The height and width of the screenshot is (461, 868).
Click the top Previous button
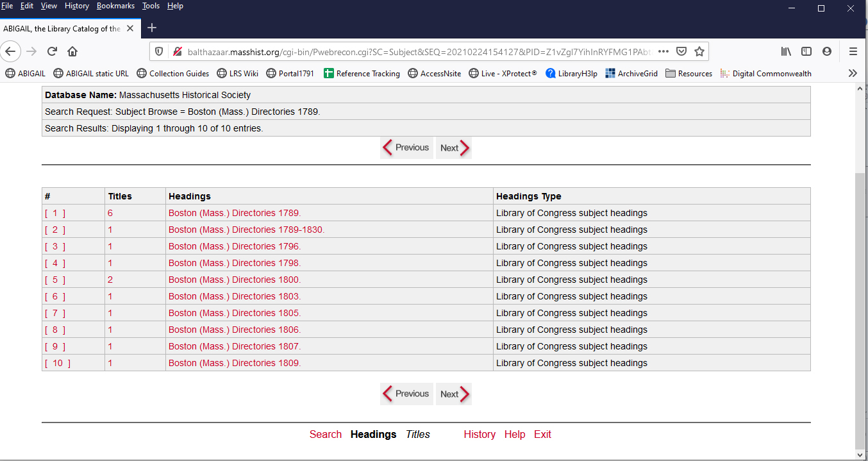pyautogui.click(x=406, y=147)
